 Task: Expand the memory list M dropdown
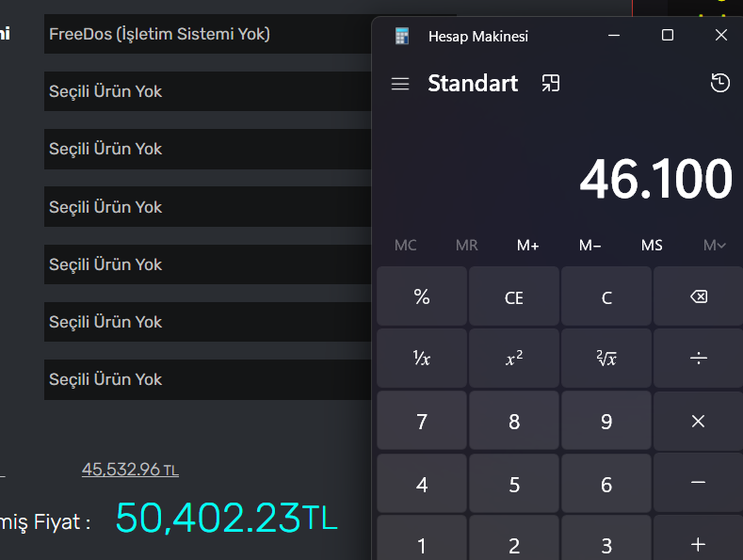[x=715, y=246]
